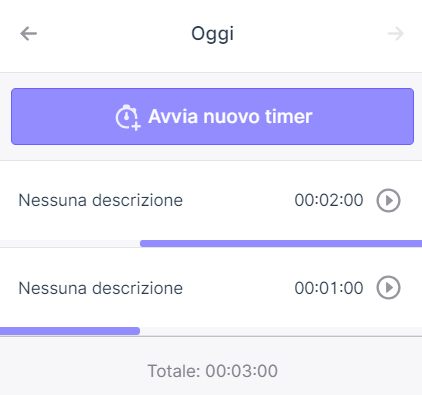The image size is (422, 395).
Task: Select blank space between description and 00:01:00
Action: tap(239, 288)
